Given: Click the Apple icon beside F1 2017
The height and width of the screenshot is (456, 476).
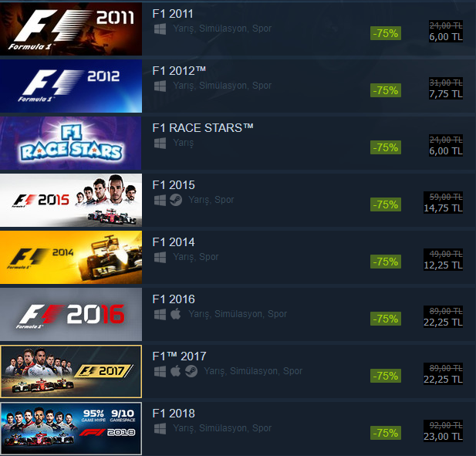Looking at the screenshot, I should click(175, 371).
